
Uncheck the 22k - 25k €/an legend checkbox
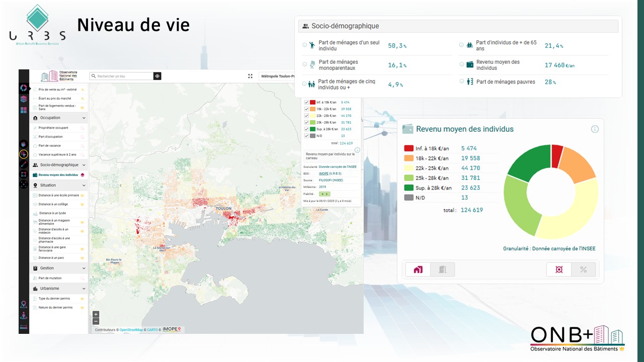(306, 116)
